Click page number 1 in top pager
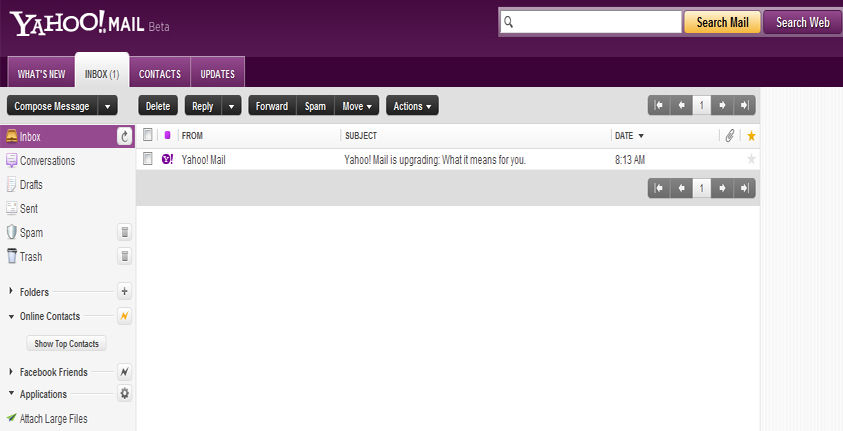Viewport: 843px width, 431px height. tap(702, 105)
